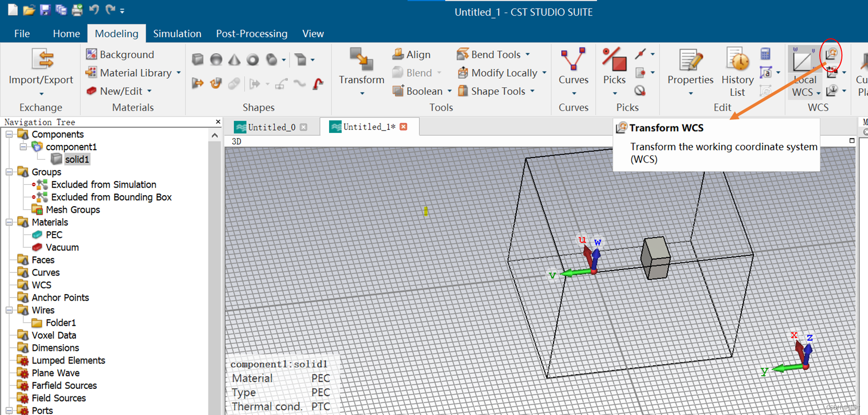868x415 pixels.
Task: Open the Curves tool
Action: click(x=573, y=72)
